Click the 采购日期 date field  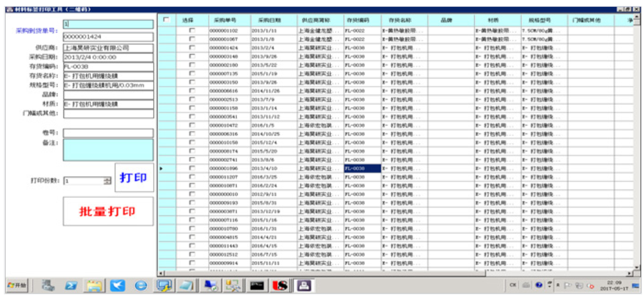pos(108,57)
